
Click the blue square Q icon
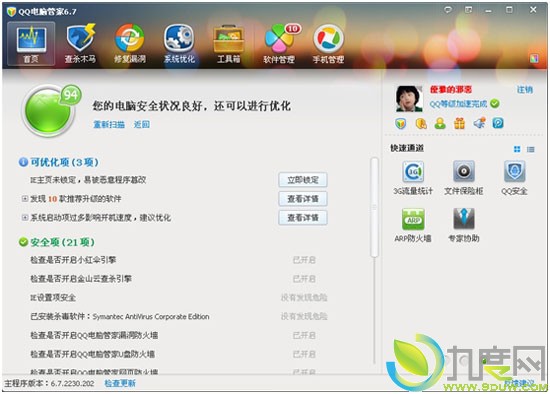498,123
